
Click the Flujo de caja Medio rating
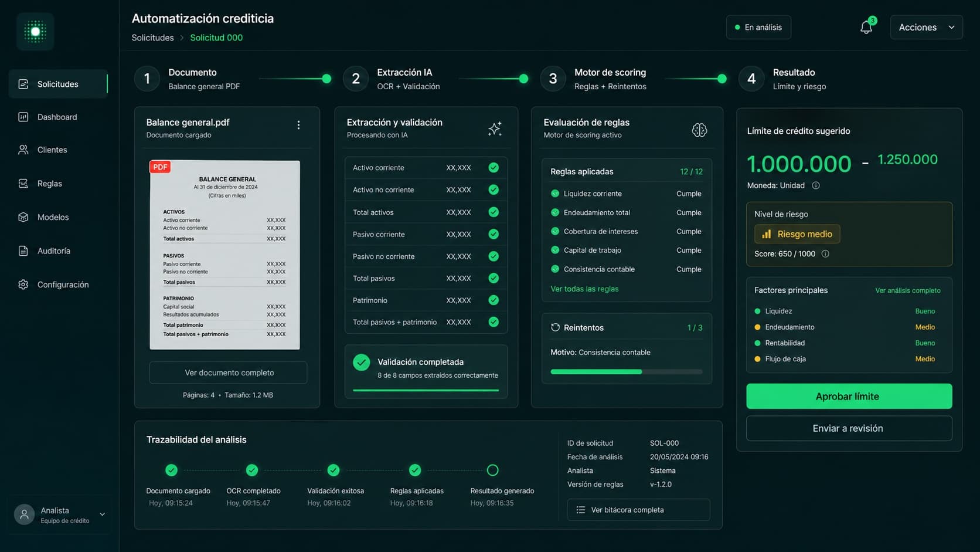tap(925, 359)
